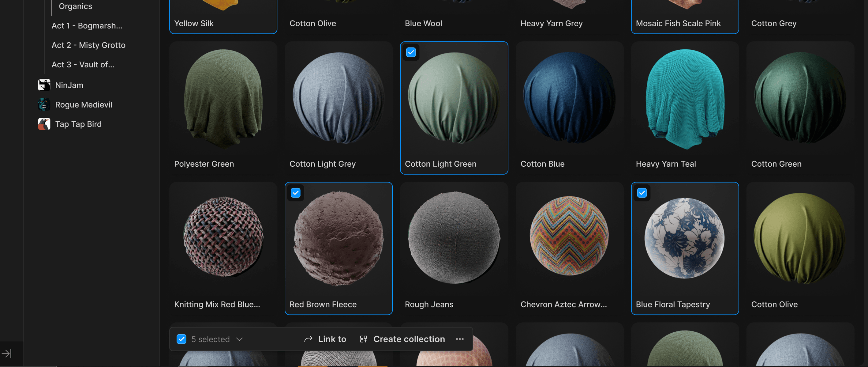The image size is (868, 367).
Task: Open the 5 selected dropdown chevron
Action: tap(239, 339)
